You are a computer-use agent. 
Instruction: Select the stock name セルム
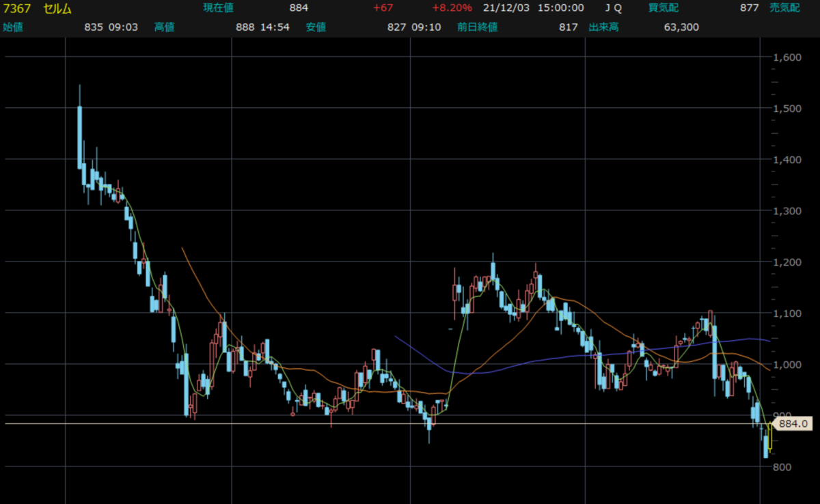pos(58,8)
